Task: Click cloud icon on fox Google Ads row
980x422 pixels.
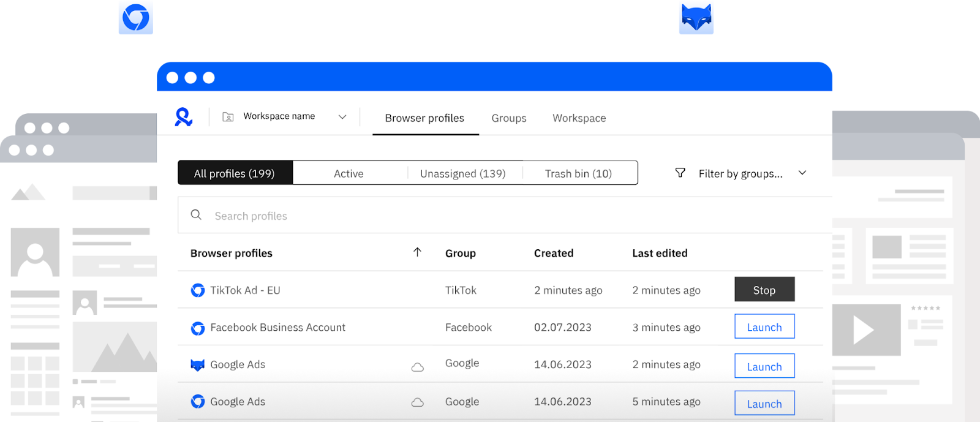Action: (x=418, y=367)
